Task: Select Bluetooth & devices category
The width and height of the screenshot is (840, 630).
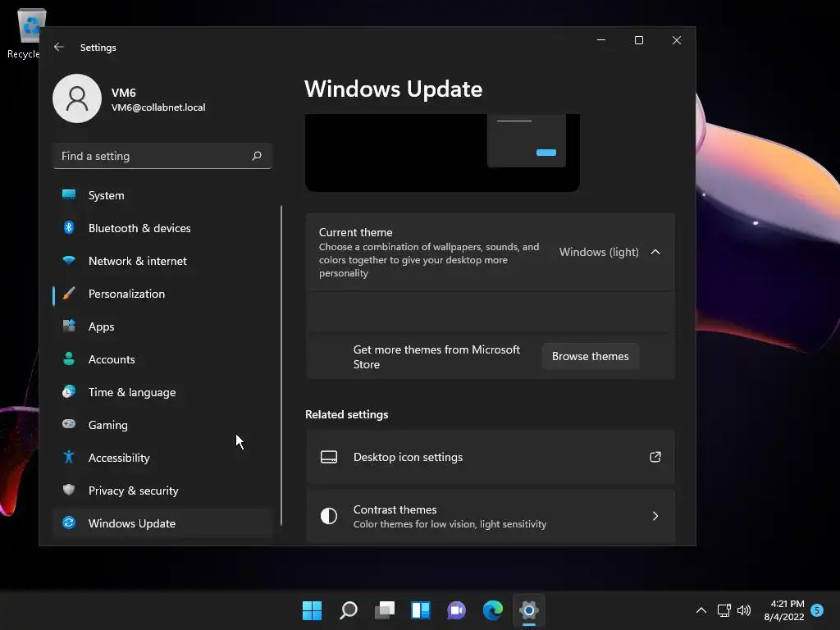Action: [x=162, y=228]
